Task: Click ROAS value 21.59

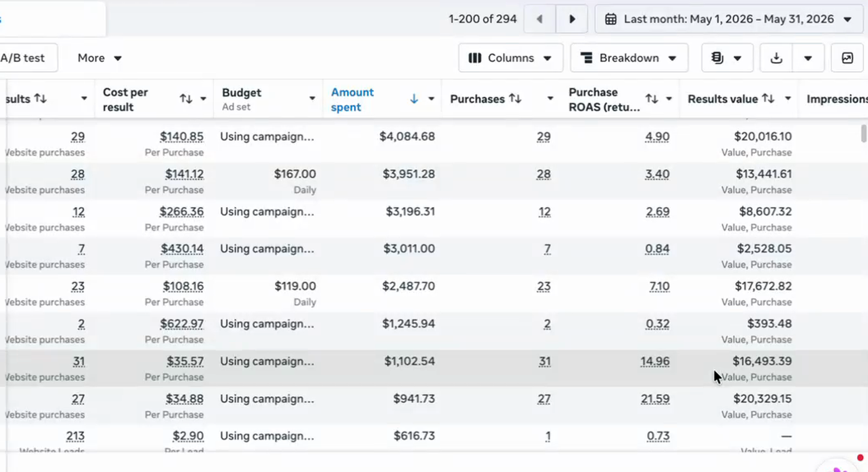Action: pos(655,399)
